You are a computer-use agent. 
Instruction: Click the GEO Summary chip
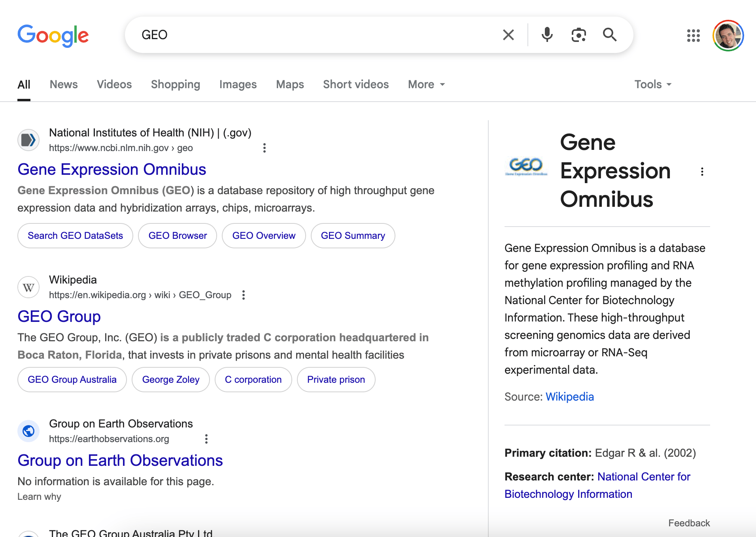point(353,236)
